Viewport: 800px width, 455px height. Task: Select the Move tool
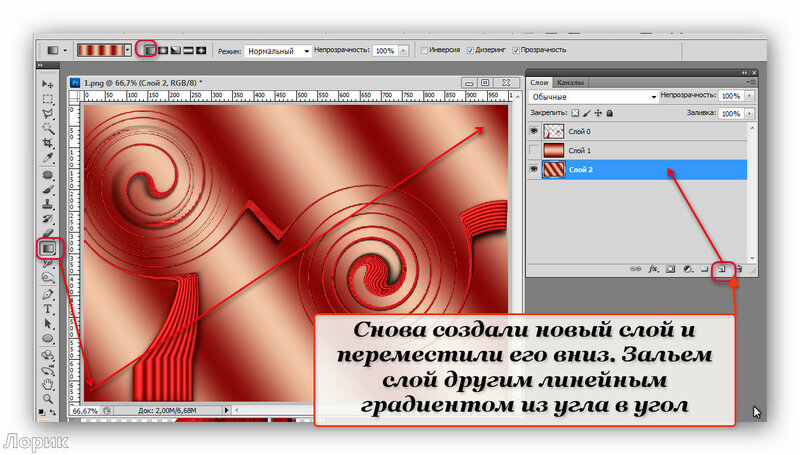(x=48, y=84)
